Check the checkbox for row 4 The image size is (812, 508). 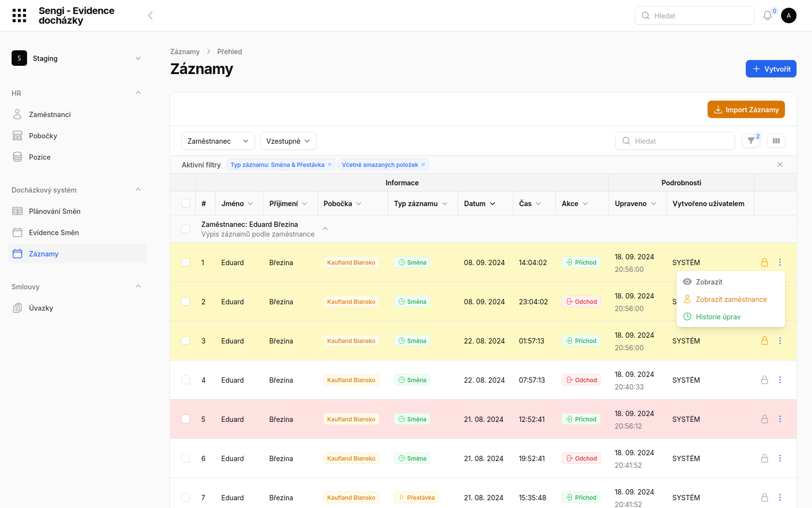pyautogui.click(x=186, y=380)
